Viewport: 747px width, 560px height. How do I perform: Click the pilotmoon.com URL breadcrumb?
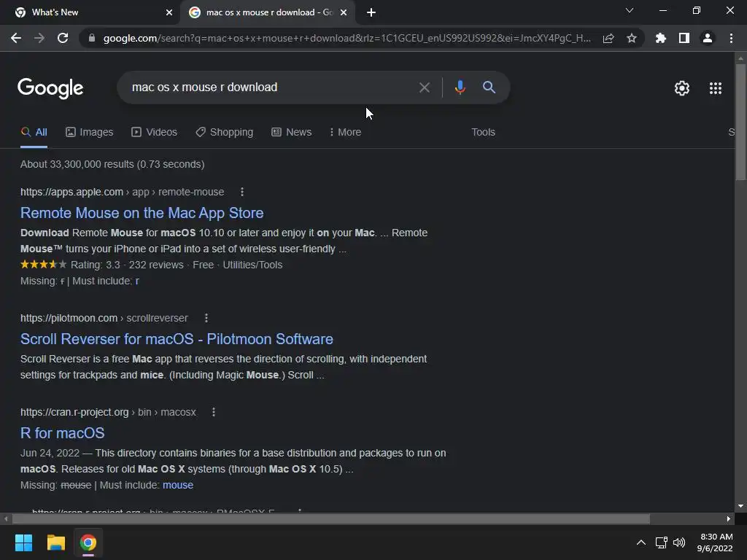tap(104, 318)
